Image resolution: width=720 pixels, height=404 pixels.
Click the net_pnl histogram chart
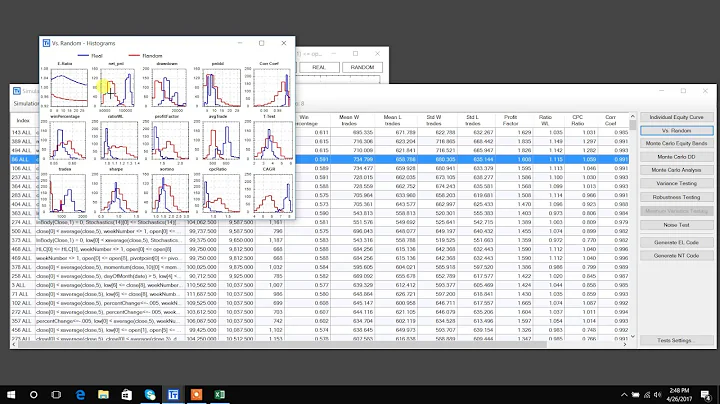tap(118, 87)
